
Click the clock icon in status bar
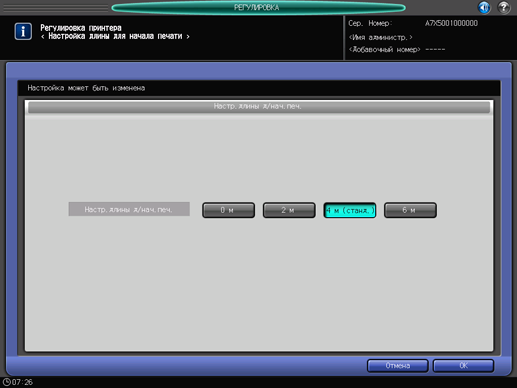[x=6, y=382]
